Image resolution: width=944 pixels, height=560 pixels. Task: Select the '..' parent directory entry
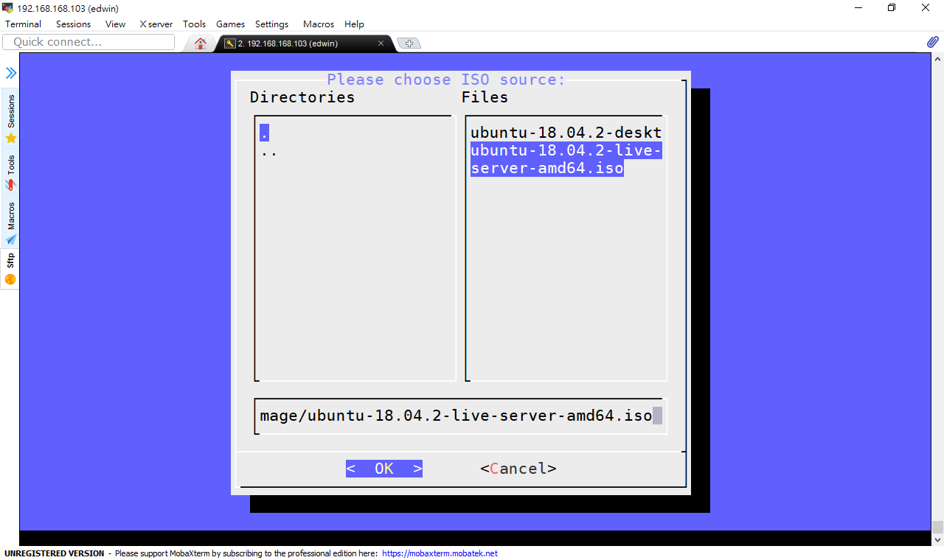click(269, 151)
